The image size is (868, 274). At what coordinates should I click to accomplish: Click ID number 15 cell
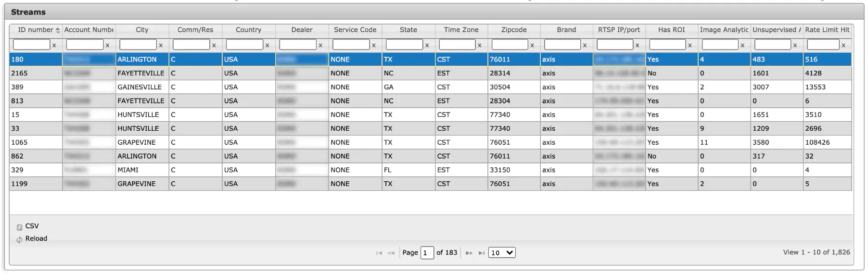click(36, 115)
